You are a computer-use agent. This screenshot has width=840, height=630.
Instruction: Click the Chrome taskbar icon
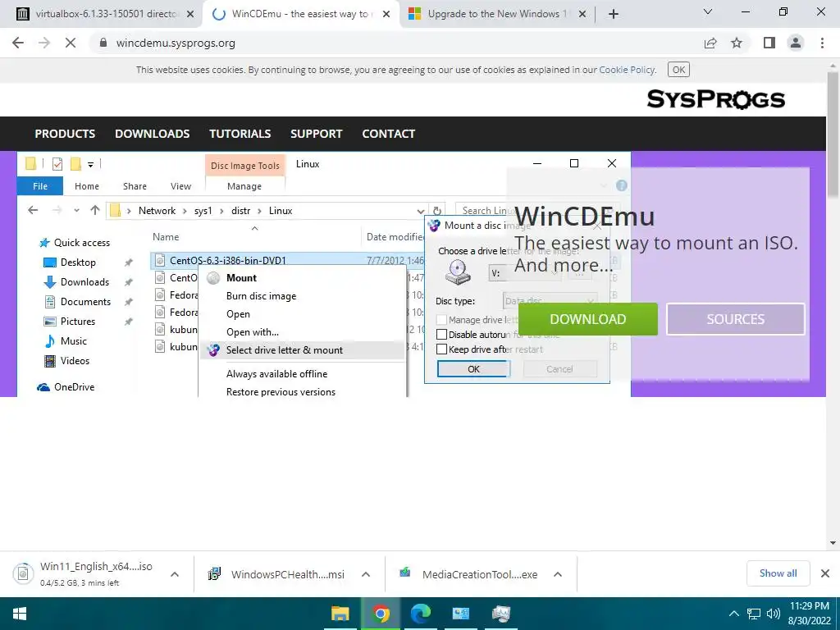[x=381, y=614]
